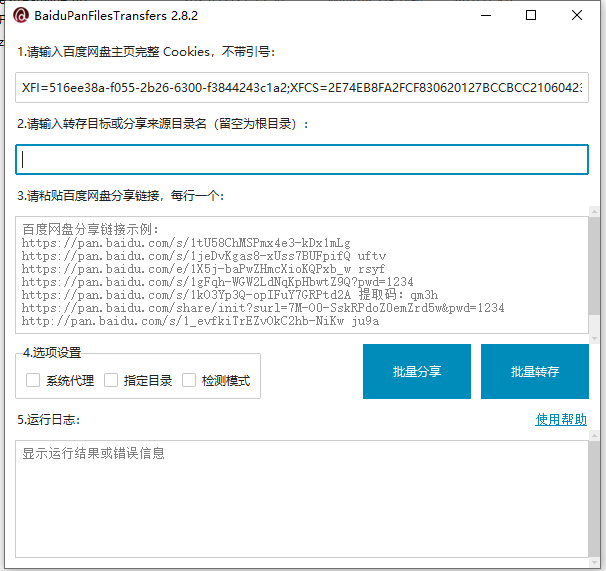Click the target directory name input box

click(x=302, y=160)
